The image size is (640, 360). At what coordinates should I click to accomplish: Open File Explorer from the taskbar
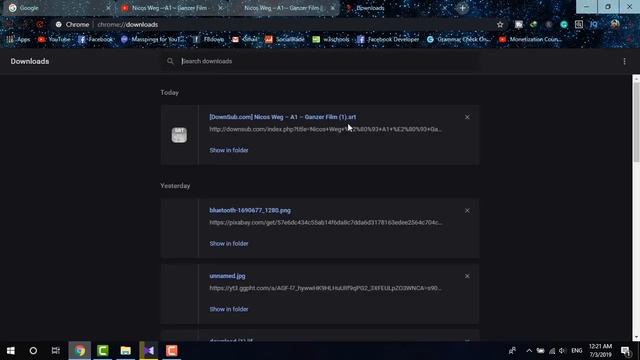[x=125, y=351]
